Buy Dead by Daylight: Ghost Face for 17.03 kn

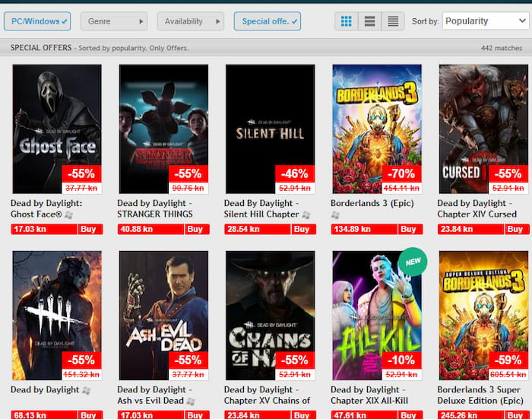click(x=57, y=229)
